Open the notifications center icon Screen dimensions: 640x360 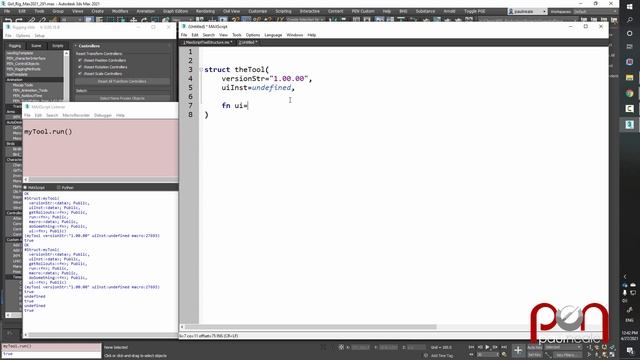[x=629, y=351]
